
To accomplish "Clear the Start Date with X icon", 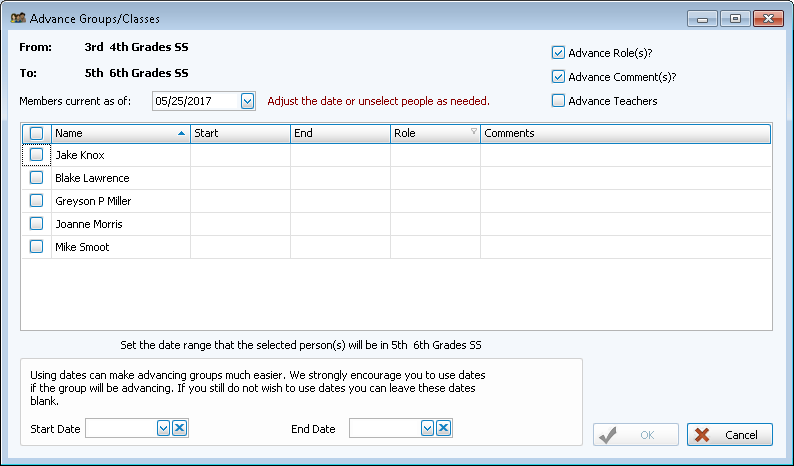I will pos(180,428).
